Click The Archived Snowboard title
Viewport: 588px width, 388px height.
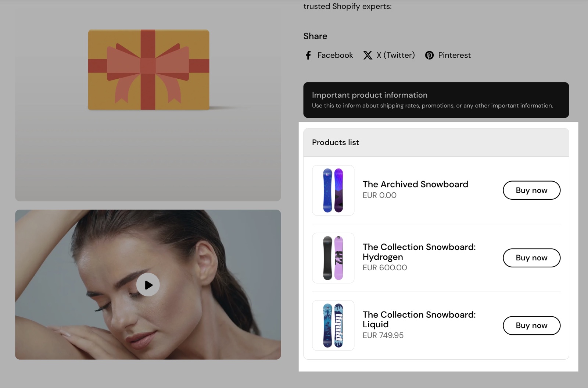tap(415, 184)
